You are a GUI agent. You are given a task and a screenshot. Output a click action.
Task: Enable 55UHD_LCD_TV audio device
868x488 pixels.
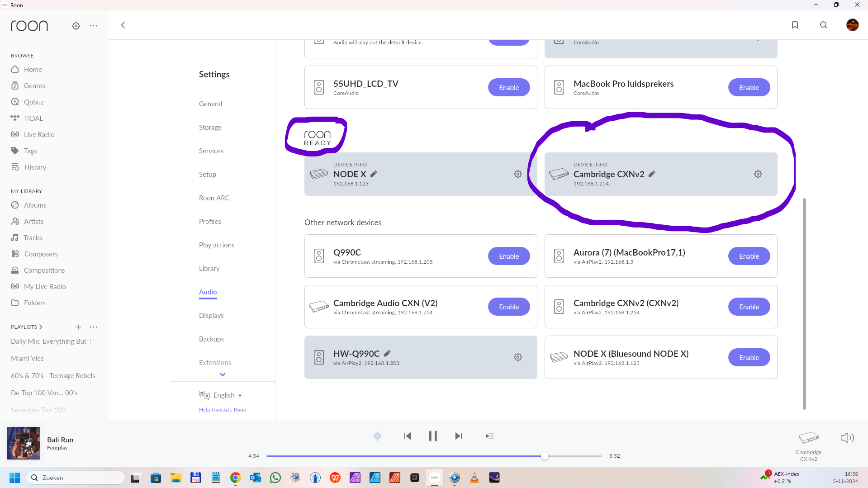(x=509, y=87)
